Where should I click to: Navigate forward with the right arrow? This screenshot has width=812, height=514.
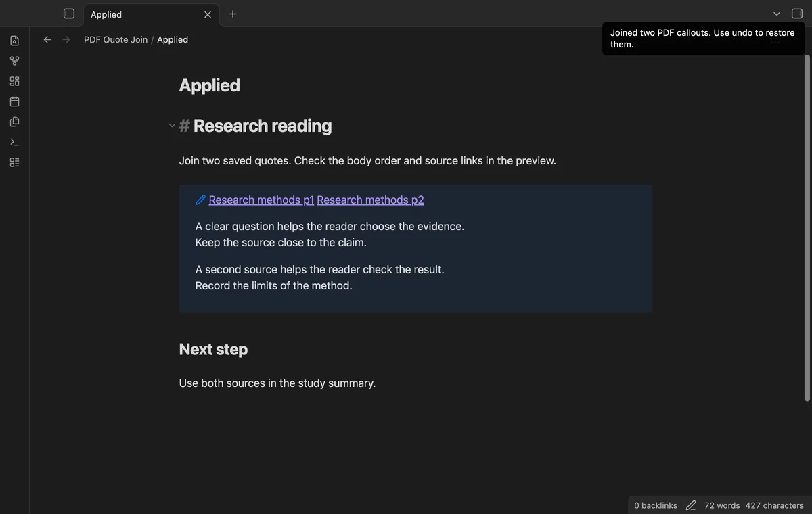(66, 40)
